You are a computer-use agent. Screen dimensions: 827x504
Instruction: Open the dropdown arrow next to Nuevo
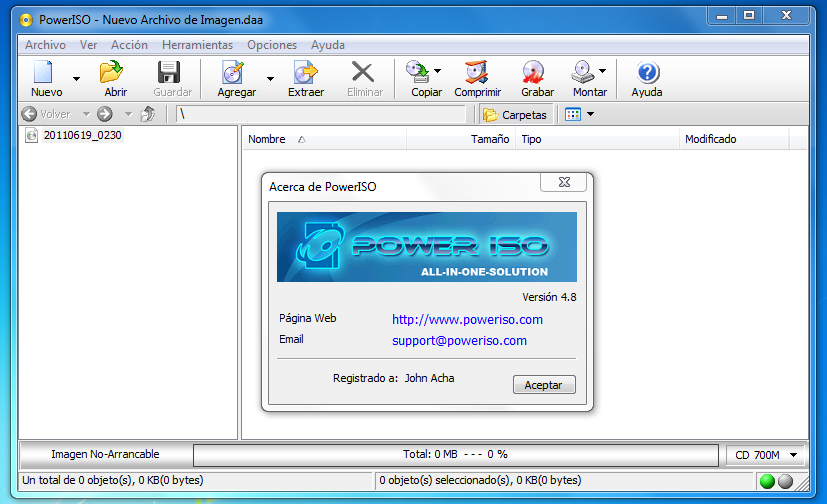(76, 79)
